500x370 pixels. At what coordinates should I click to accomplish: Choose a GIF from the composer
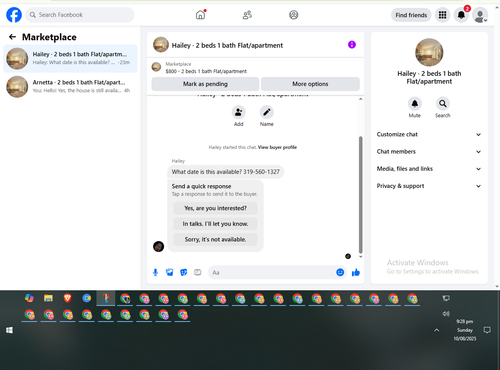pos(198,273)
